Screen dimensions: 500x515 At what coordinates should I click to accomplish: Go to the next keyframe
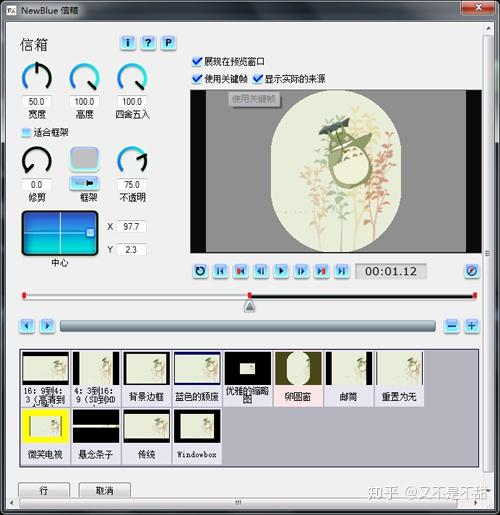pyautogui.click(x=322, y=271)
